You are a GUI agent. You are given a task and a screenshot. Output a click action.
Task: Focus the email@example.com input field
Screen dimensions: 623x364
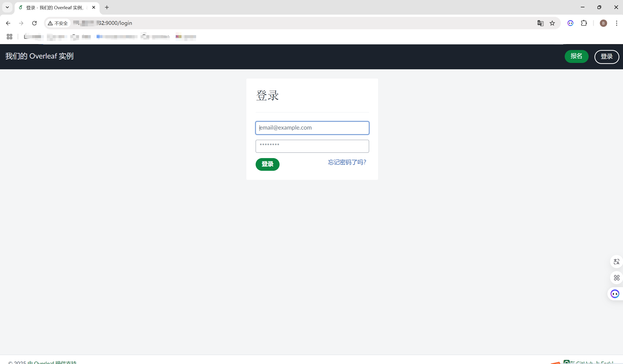tap(312, 128)
